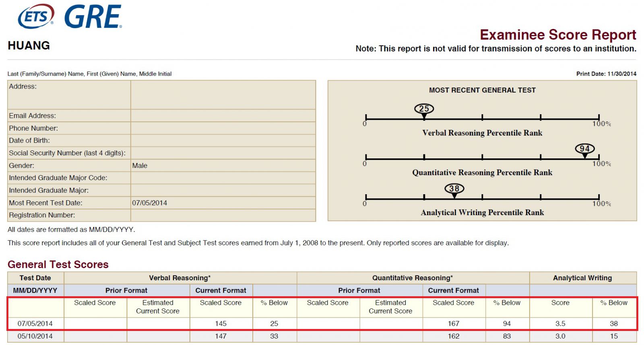Click the analytical writing % Below value 15
The height and width of the screenshot is (345, 644).
tap(614, 336)
